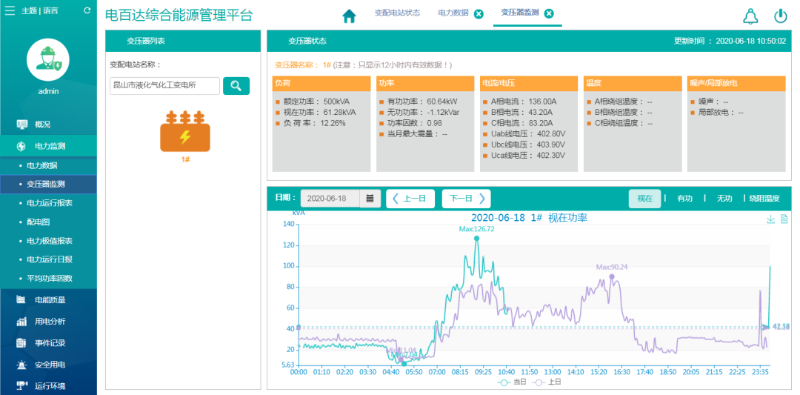The height and width of the screenshot is (395, 800).
Task: Click the substation name input field
Action: click(165, 86)
